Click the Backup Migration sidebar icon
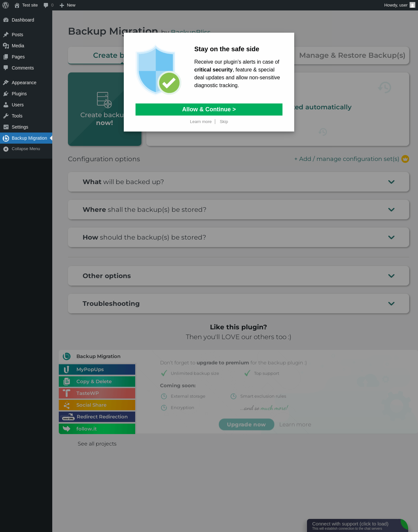Viewport: 418px width, 532px height. click(x=6, y=138)
